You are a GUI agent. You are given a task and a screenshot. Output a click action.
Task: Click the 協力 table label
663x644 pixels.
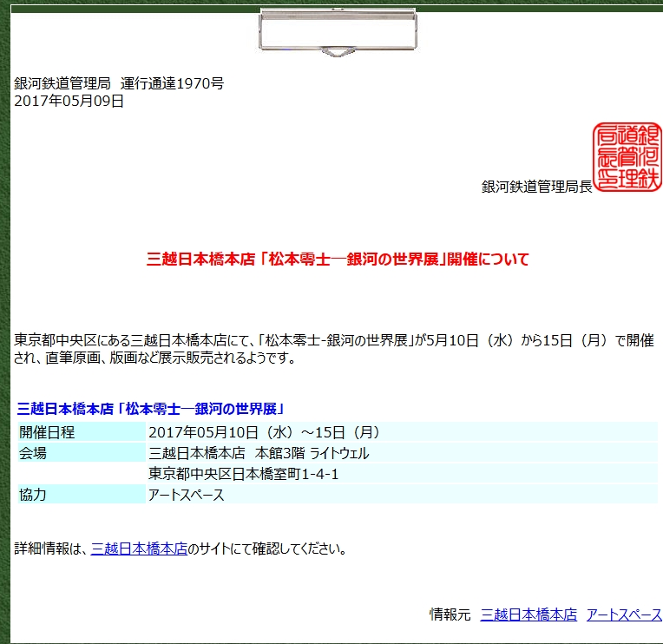click(x=82, y=495)
